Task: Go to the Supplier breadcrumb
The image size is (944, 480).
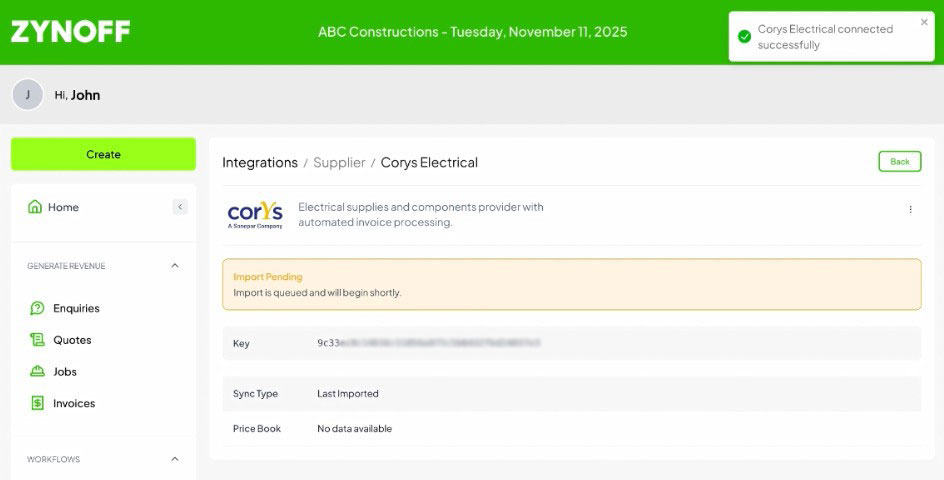Action: pyautogui.click(x=339, y=163)
